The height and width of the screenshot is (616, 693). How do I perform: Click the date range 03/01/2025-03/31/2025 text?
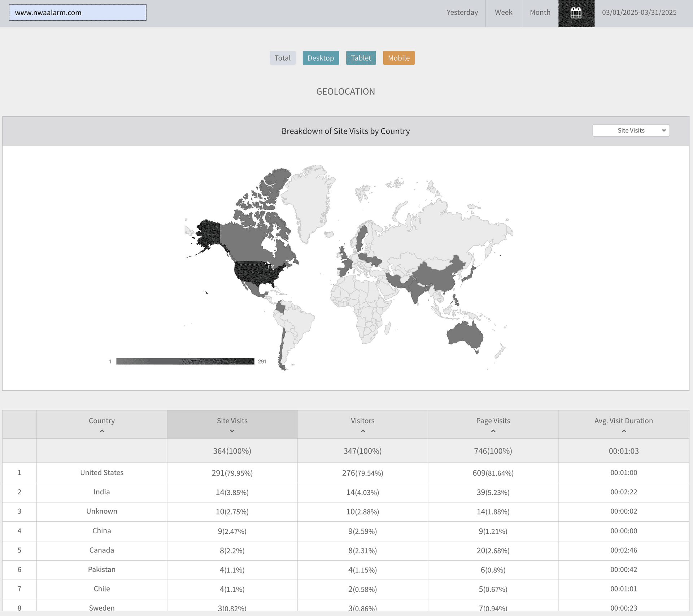pyautogui.click(x=639, y=13)
